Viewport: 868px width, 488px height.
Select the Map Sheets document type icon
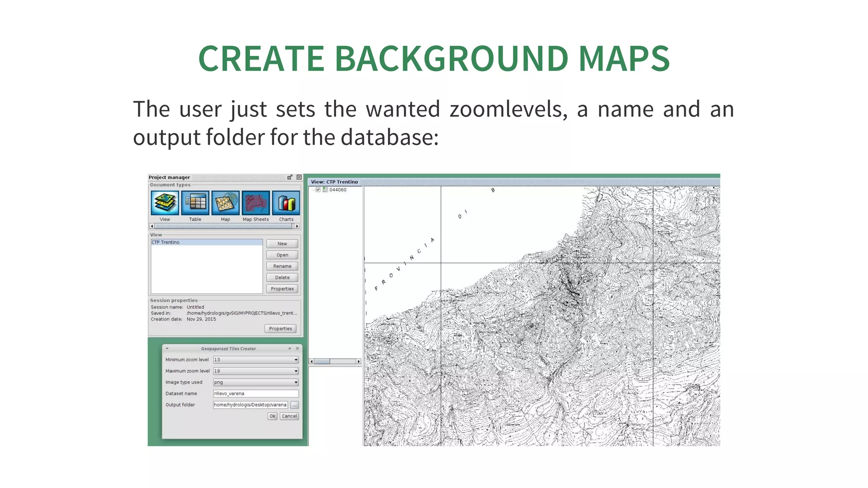[256, 203]
